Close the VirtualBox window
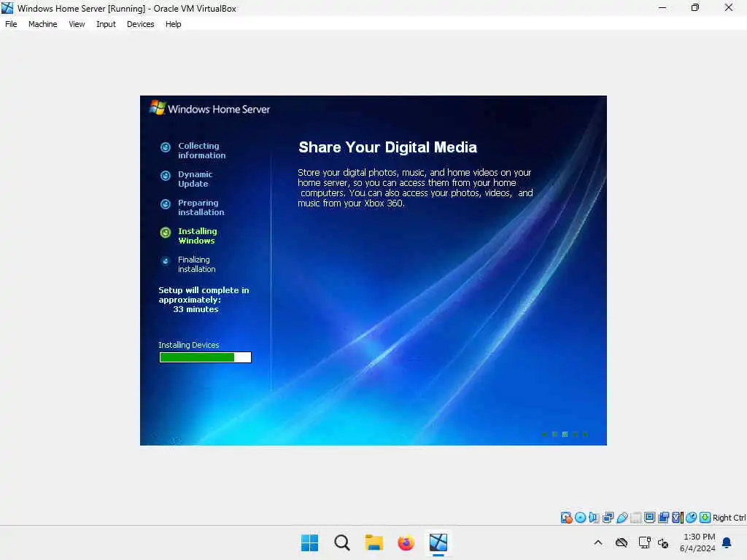Screen dimensions: 747x560 point(729,7)
